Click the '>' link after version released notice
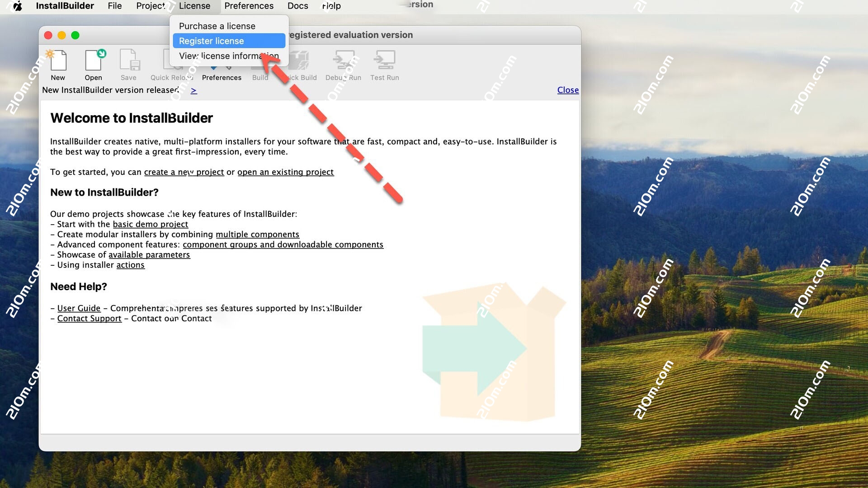Viewport: 868px width, 488px height. tap(193, 90)
